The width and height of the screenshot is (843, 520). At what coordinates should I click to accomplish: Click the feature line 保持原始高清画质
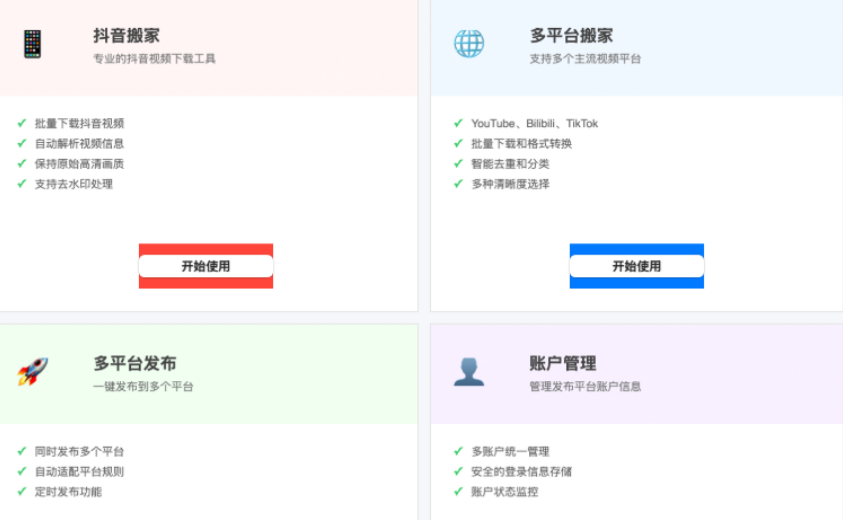click(x=80, y=164)
